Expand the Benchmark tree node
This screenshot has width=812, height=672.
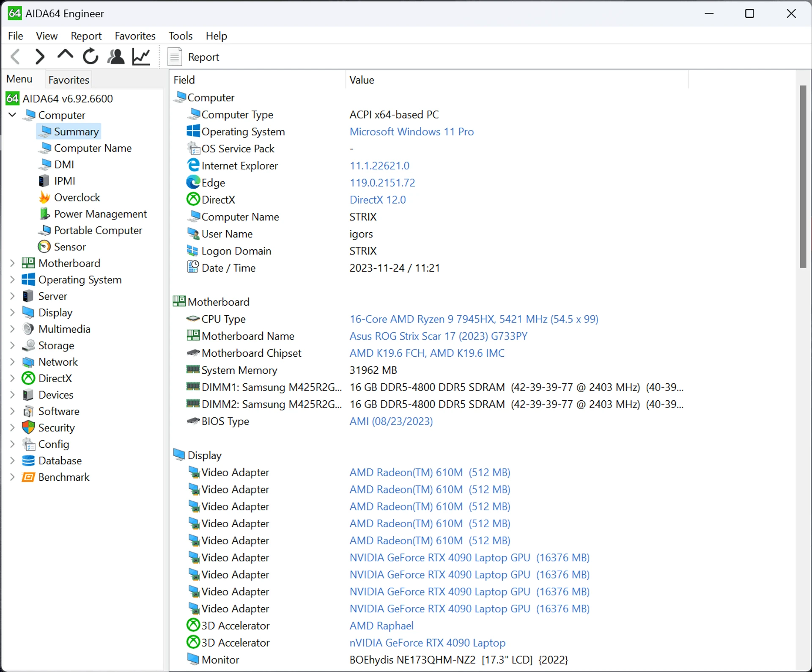tap(12, 477)
